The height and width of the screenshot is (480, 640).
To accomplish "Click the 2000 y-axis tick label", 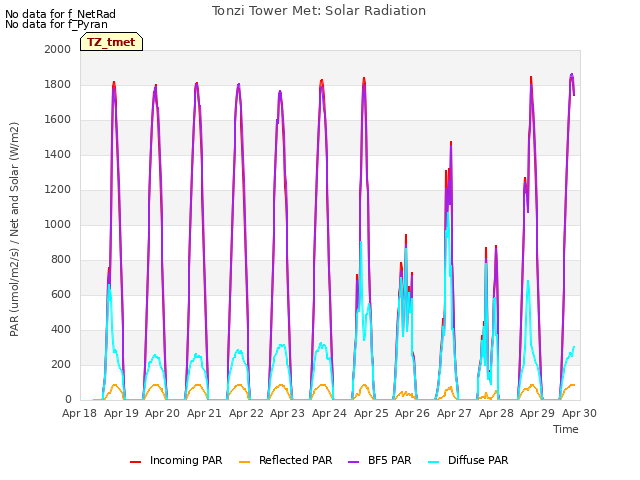I will [58, 49].
